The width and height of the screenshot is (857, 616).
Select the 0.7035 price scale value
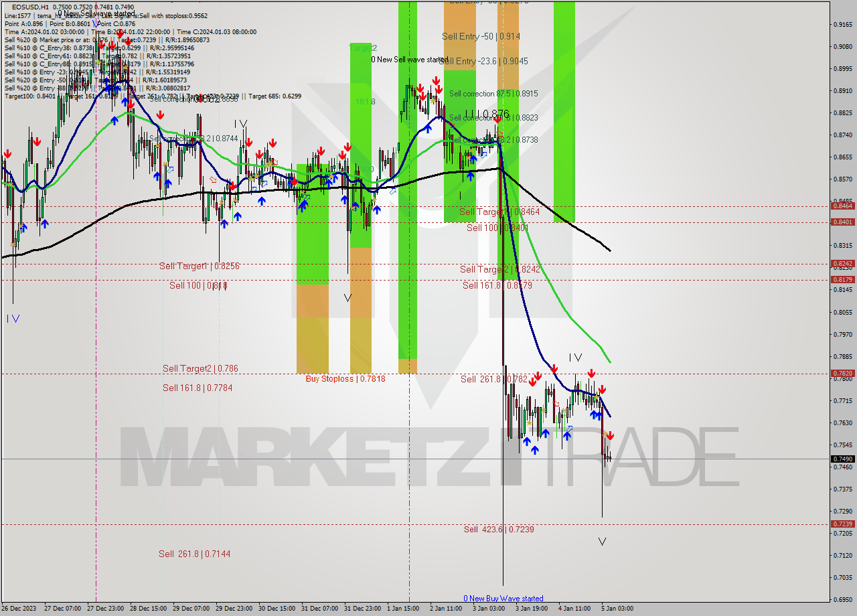(842, 577)
